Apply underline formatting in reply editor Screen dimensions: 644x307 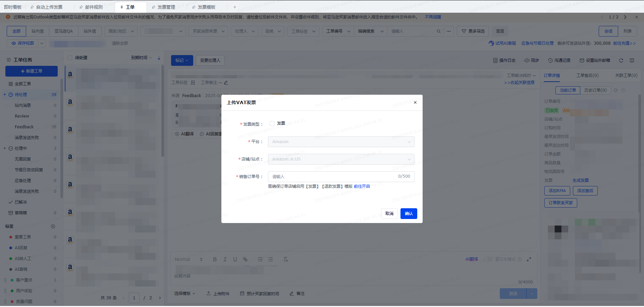click(235, 259)
